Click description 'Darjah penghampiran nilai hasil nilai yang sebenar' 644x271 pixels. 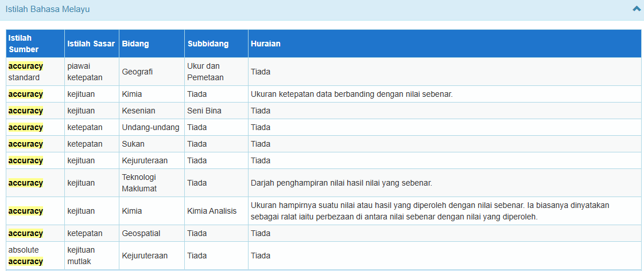click(x=342, y=183)
